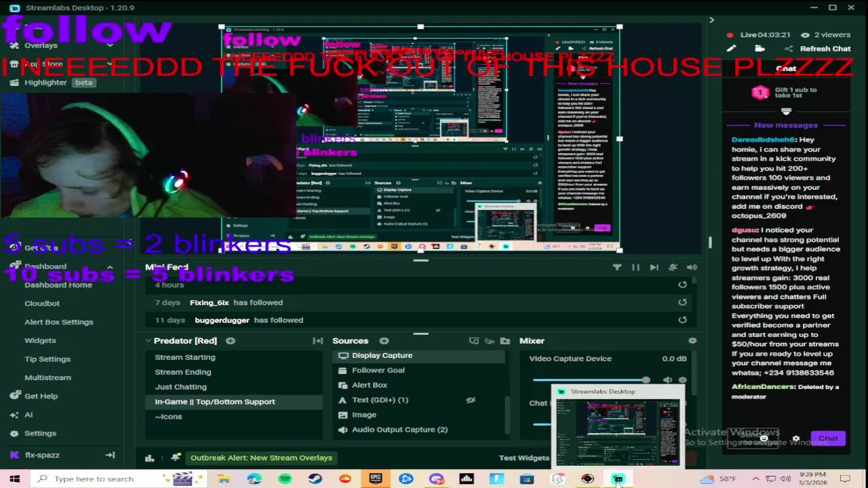868x488 pixels.
Task: Click the flx-spazz account name
Action: [x=42, y=455]
